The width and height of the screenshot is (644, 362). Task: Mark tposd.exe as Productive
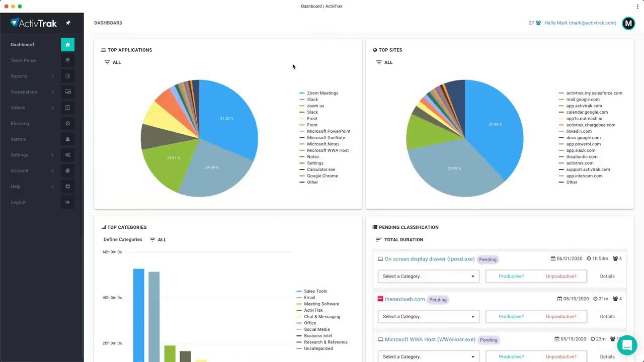point(511,277)
